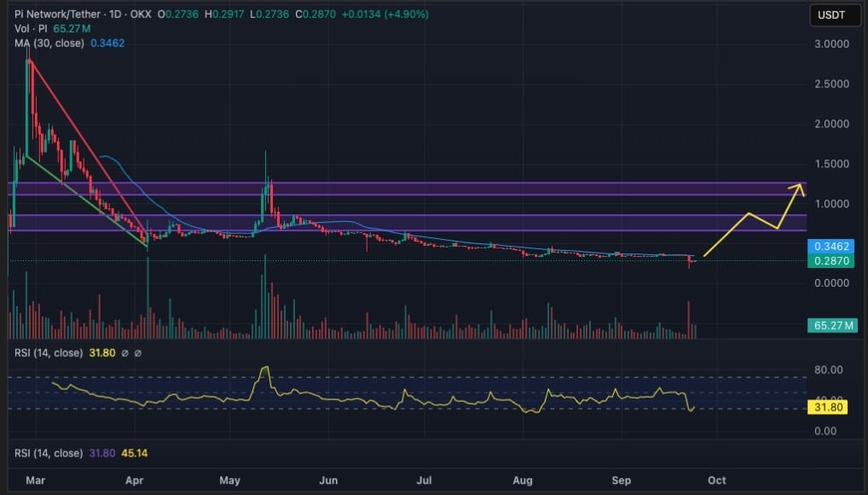868x495 pixels.
Task: Select the low value L0.2736
Action: click(269, 15)
